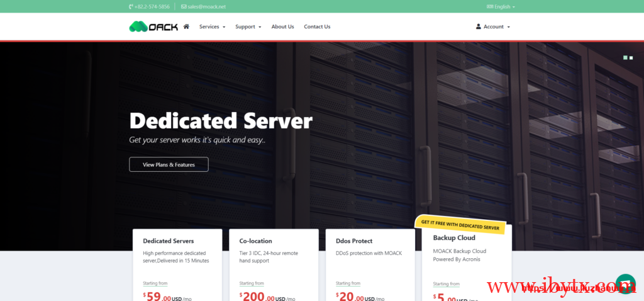Expand the Services dropdown menu
This screenshot has width=644, height=301.
(212, 26)
